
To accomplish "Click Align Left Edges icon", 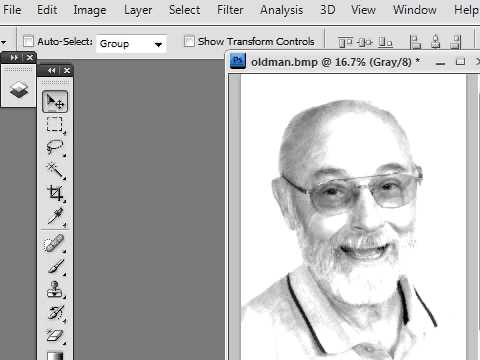I will pos(415,42).
